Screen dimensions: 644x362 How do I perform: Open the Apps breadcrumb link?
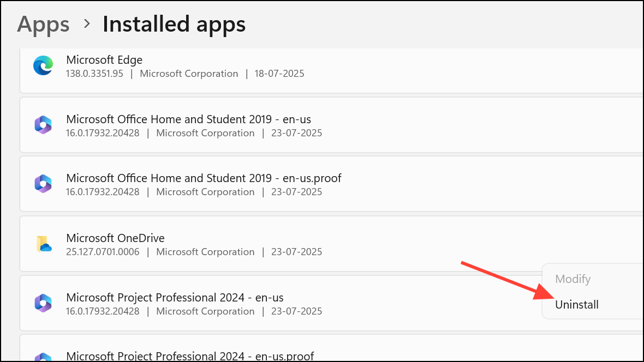pos(43,24)
